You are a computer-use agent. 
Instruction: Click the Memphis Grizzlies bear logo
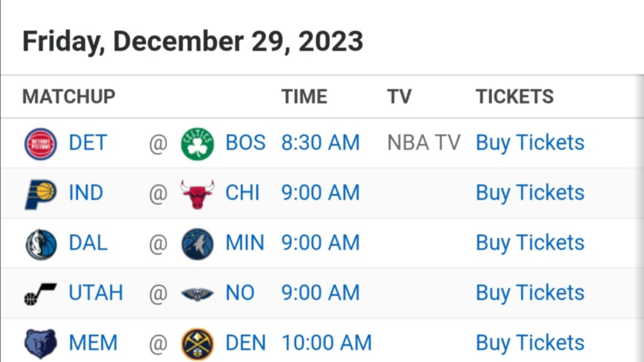pyautogui.click(x=41, y=344)
